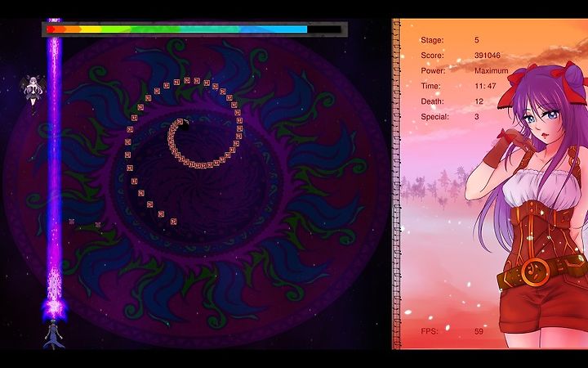
Task: Click the rainbow boss health bar
Action: 194,29
